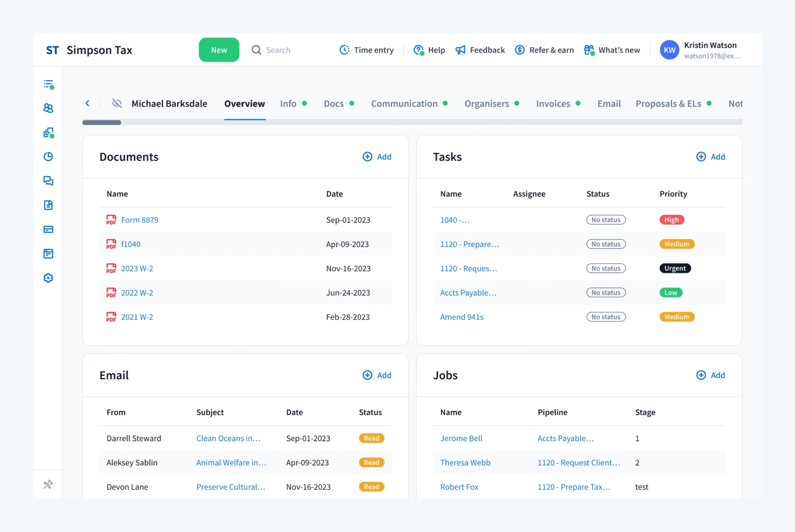Open the clients people icon in sidebar

(x=48, y=108)
